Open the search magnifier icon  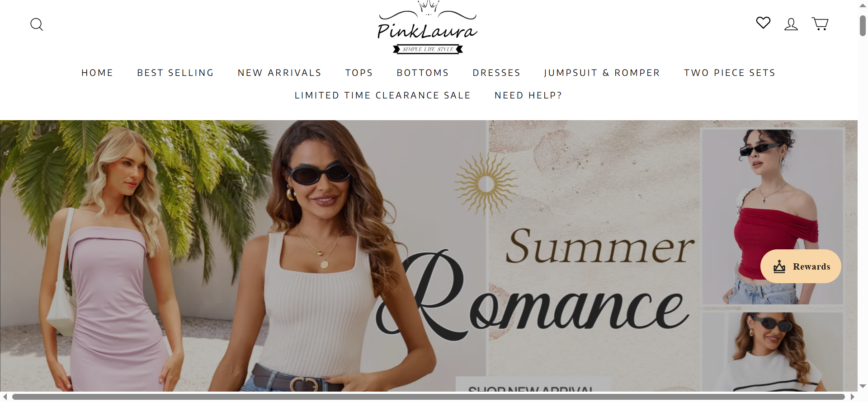37,24
